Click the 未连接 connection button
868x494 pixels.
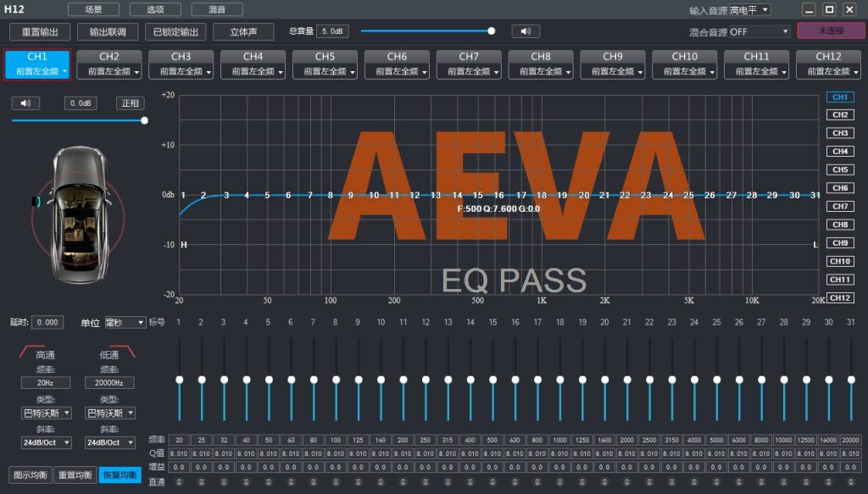pyautogui.click(x=831, y=31)
